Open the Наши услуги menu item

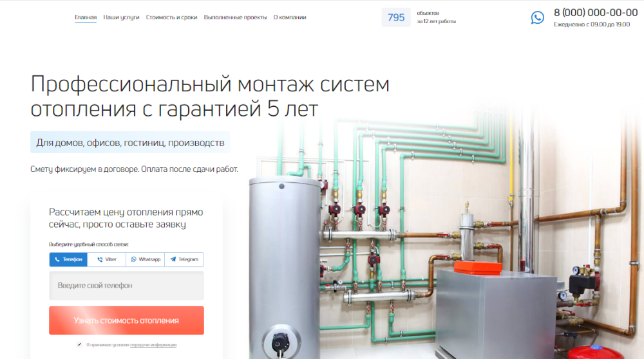(x=121, y=17)
